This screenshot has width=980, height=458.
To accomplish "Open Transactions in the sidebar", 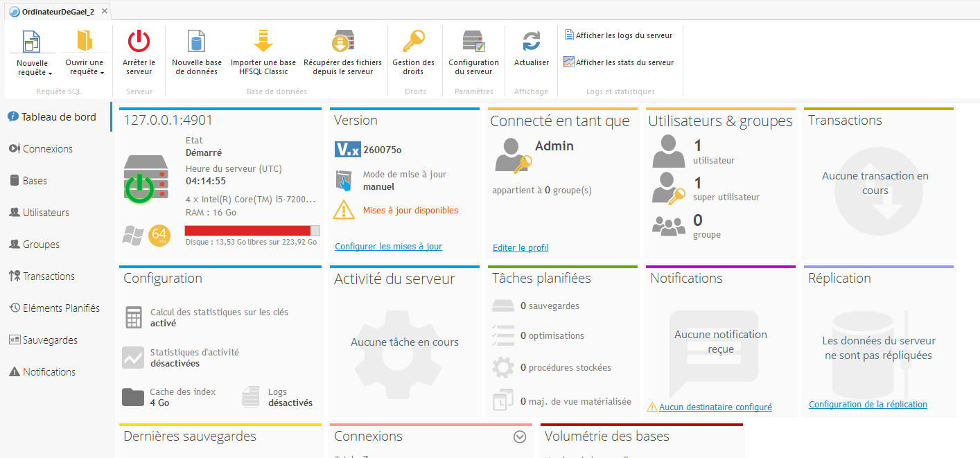I will click(x=42, y=276).
